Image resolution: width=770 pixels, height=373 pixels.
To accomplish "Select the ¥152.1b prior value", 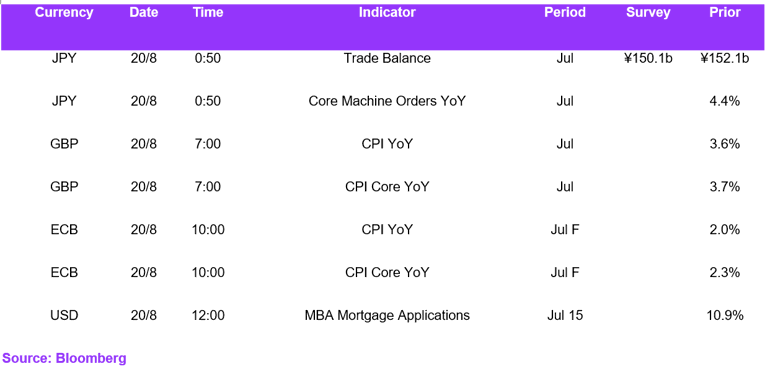I will pyautogui.click(x=725, y=58).
